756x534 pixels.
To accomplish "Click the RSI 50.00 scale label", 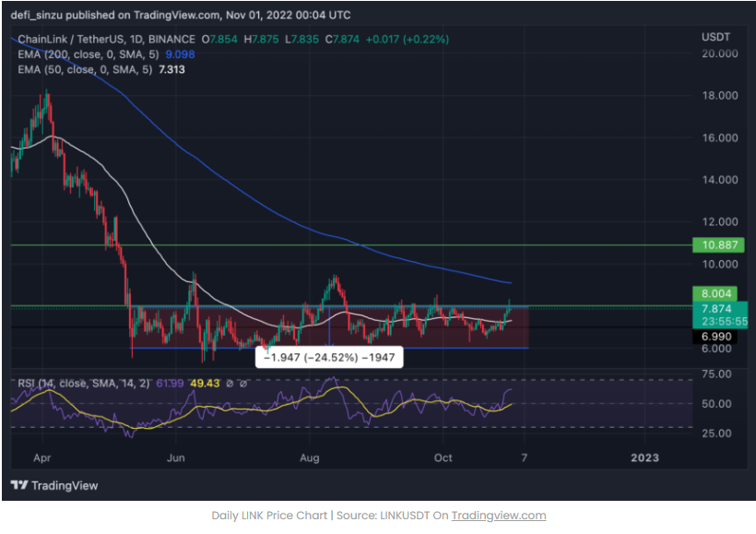I will coord(716,404).
